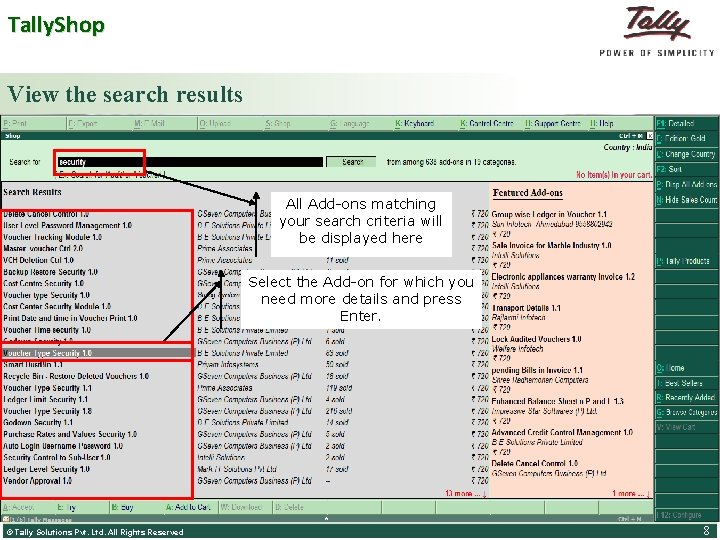720x540 pixels.
Task: Select Vendor Approval 1.0 add-on
Action: pos(38,481)
